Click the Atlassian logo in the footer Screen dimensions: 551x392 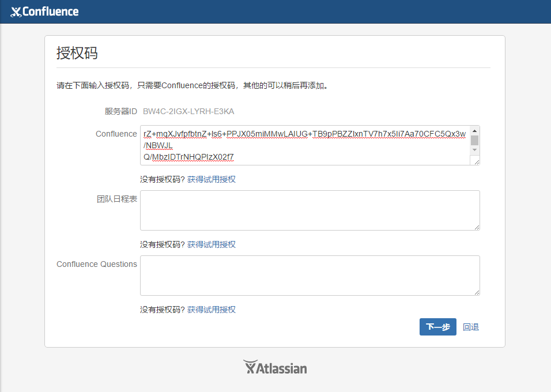(x=275, y=367)
